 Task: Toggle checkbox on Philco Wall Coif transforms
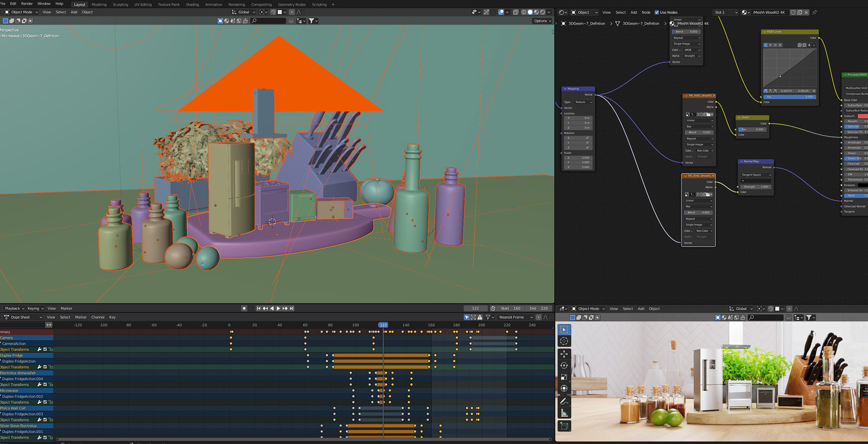(x=45, y=420)
